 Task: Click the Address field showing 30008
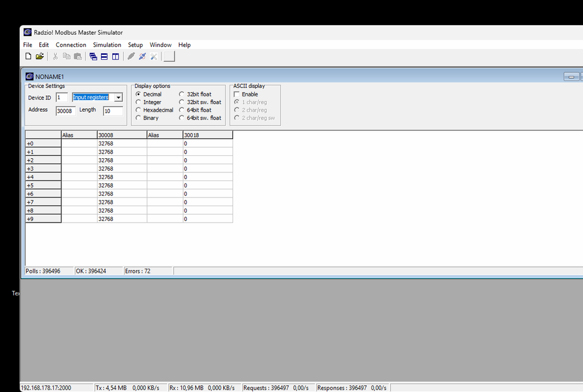click(65, 111)
